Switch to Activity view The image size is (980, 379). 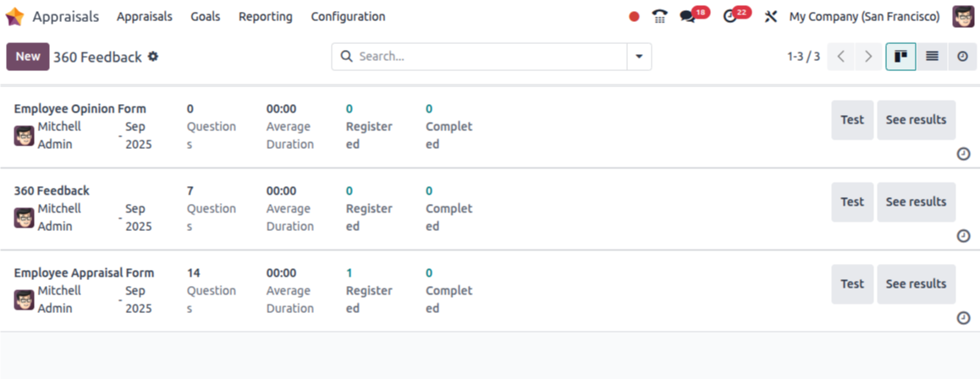[963, 57]
